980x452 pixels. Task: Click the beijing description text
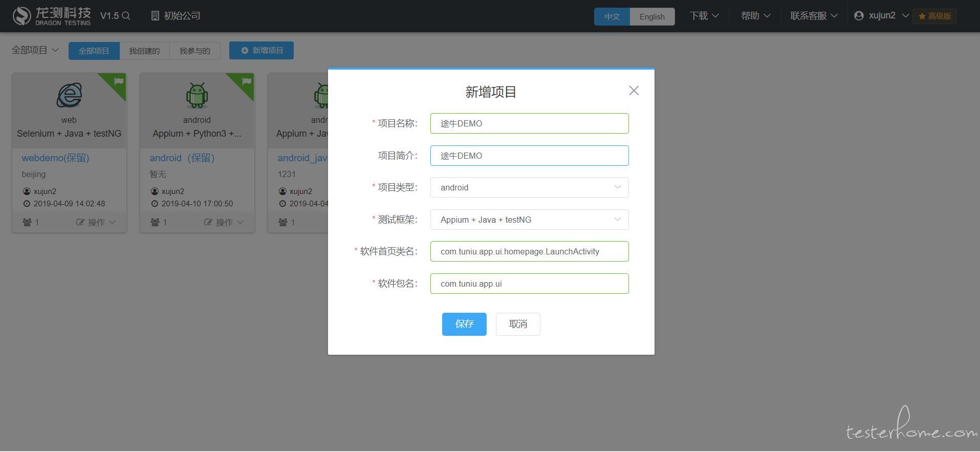coord(34,174)
